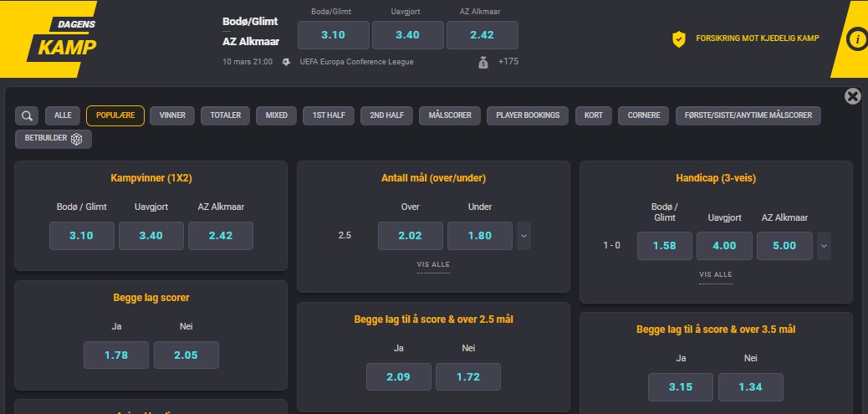Viewport: 868px width, 414px height.
Task: Choose Ja 3.15 for score & over 3.5
Action: (681, 387)
